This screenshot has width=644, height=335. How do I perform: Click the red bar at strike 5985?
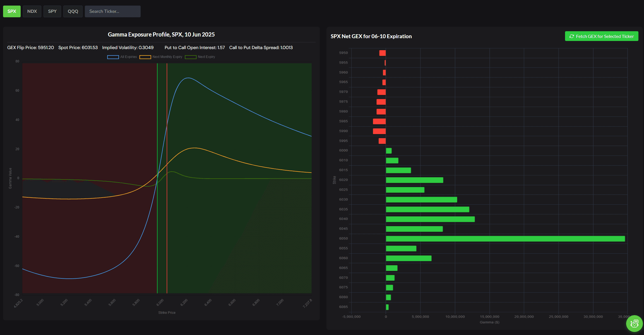(379, 122)
